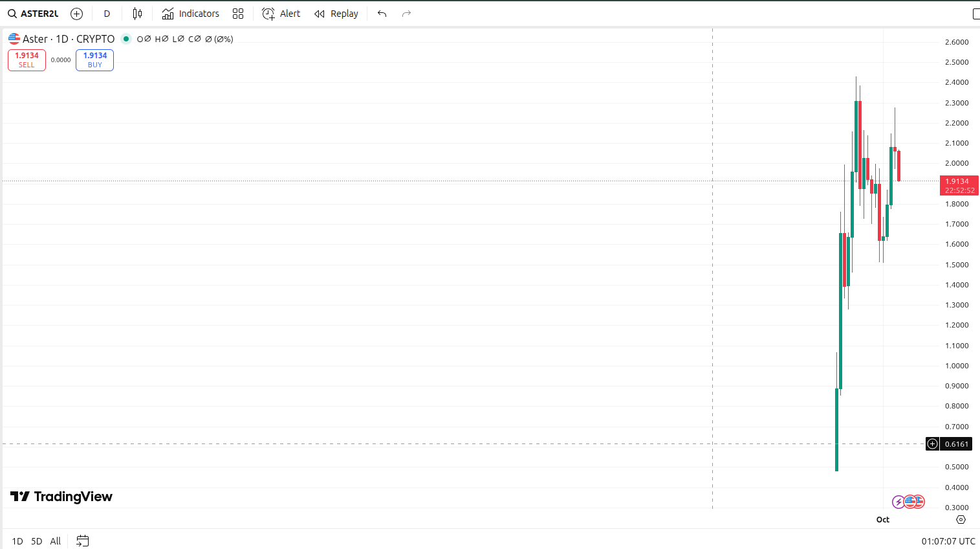This screenshot has width=980, height=549.
Task: Click the Aster flag logo in legend
Action: click(x=14, y=39)
